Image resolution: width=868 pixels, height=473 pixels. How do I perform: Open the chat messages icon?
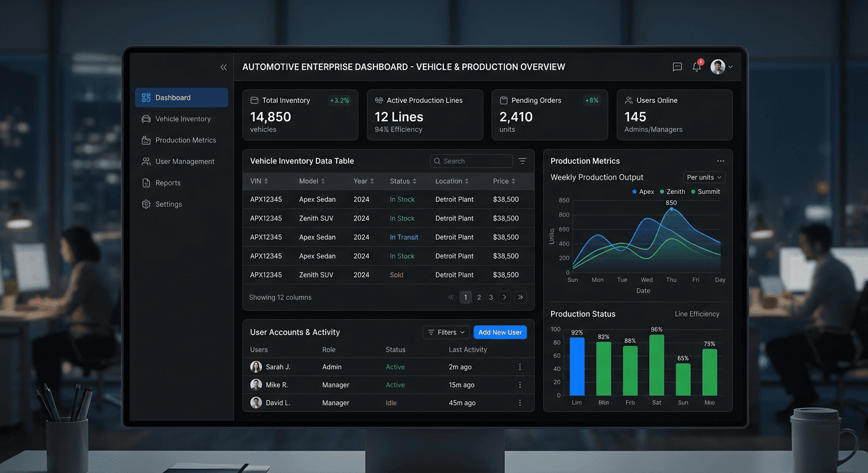pyautogui.click(x=677, y=67)
